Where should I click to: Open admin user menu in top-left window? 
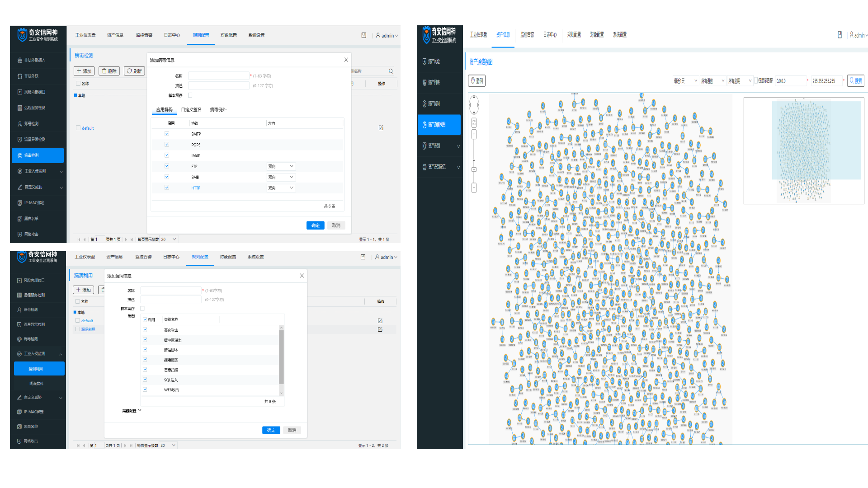(x=387, y=36)
